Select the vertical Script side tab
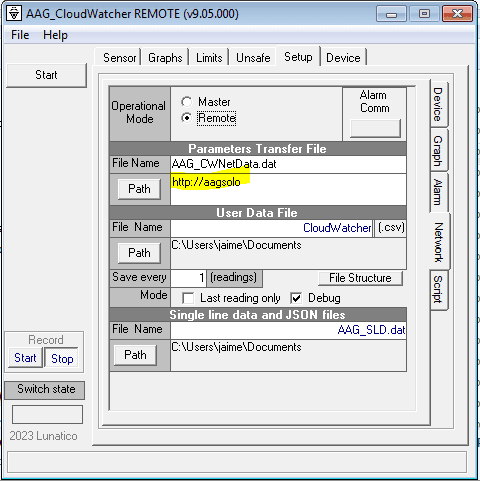 click(439, 289)
